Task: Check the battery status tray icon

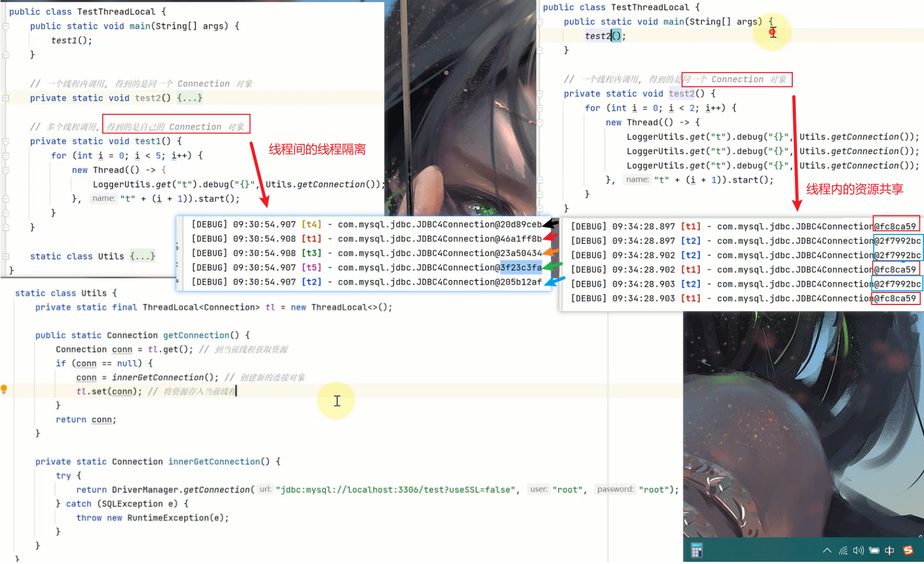Action: tap(874, 550)
